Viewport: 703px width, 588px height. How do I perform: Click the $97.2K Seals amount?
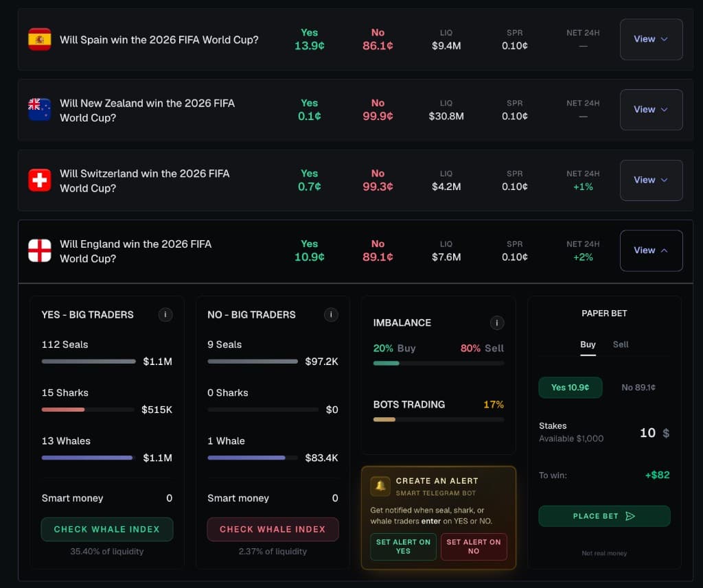pyautogui.click(x=321, y=362)
